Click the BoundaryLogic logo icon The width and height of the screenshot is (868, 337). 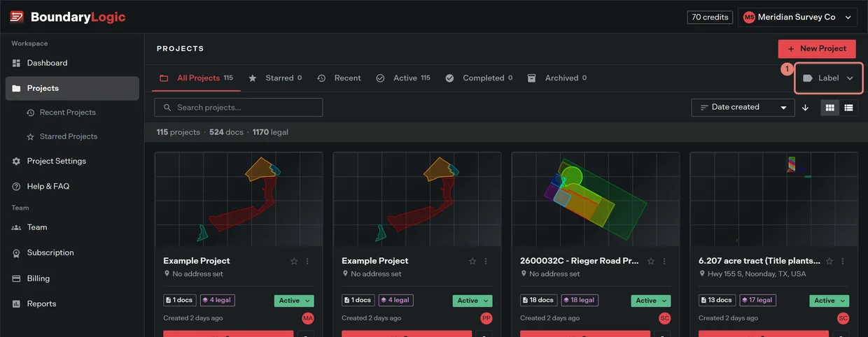point(17,17)
